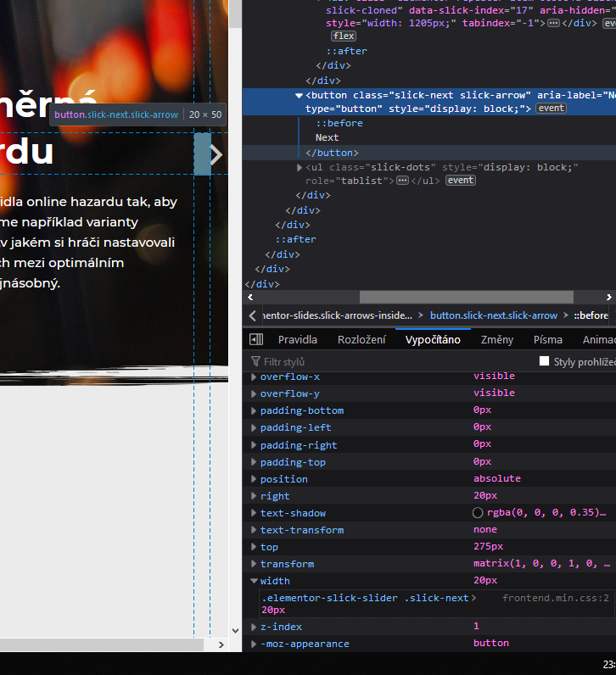Image resolution: width=616 pixels, height=675 pixels.
Task: Expand the right property
Action: [x=254, y=496]
